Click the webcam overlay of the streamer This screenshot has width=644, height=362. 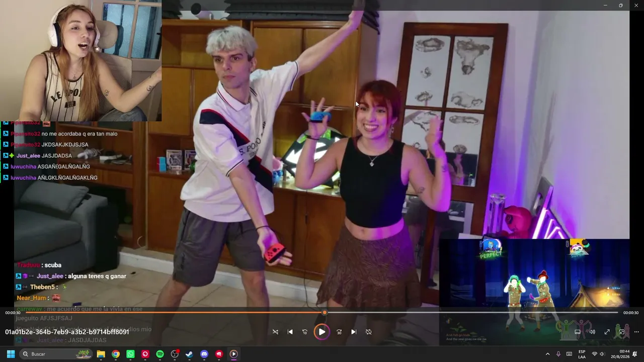80,60
